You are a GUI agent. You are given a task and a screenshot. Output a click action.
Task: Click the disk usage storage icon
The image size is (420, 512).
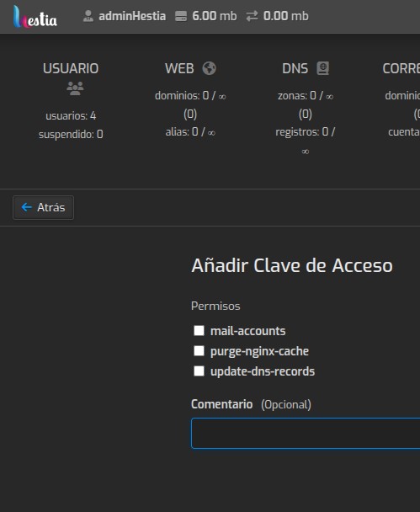[x=181, y=16]
